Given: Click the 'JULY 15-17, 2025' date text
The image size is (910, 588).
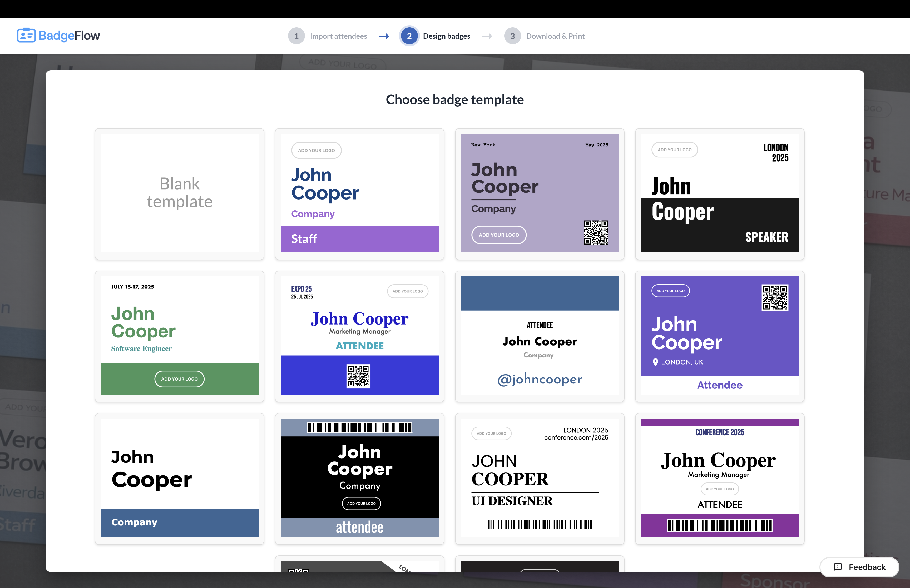Looking at the screenshot, I should click(132, 287).
